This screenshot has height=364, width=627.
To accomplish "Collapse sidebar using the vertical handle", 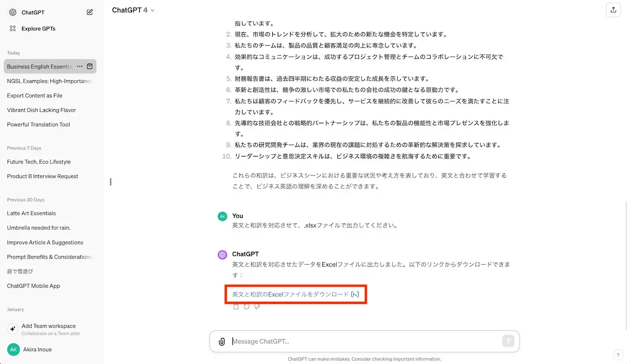I will pyautogui.click(x=111, y=182).
